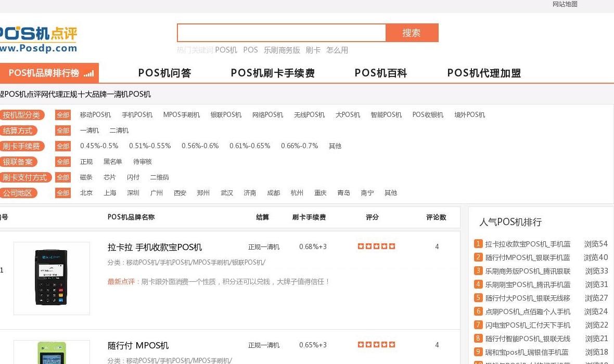614x364 pixels.
Task: Filter company region by 深圳
Action: pyautogui.click(x=133, y=193)
